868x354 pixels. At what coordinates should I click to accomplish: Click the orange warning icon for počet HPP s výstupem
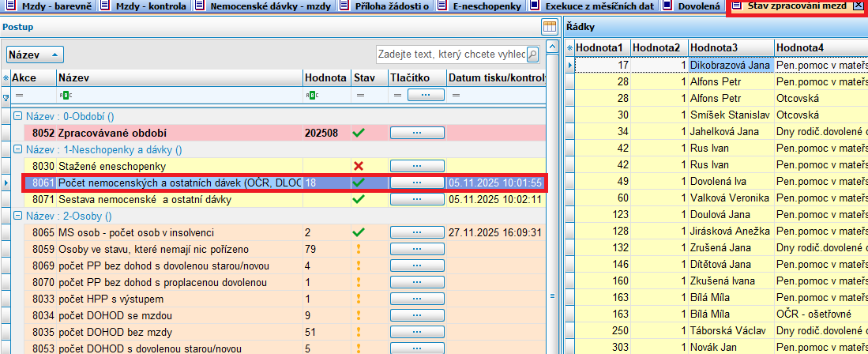359,299
